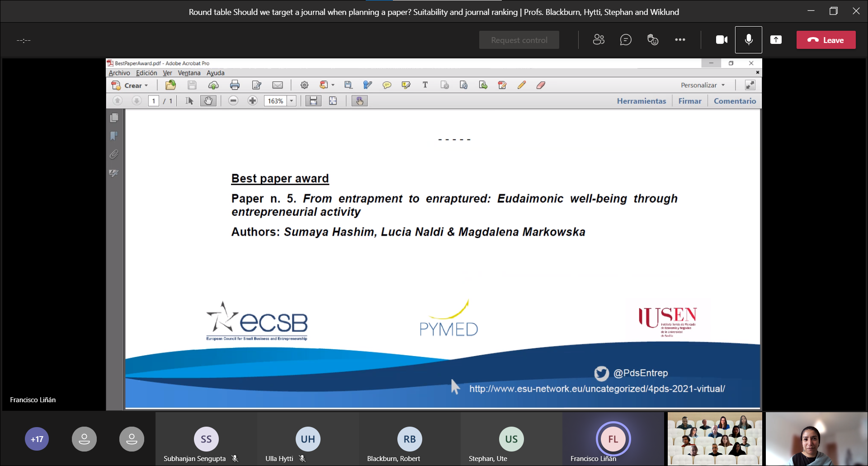Screen dimensions: 868x466
Task: Open the Teams participants panel
Action: click(599, 40)
